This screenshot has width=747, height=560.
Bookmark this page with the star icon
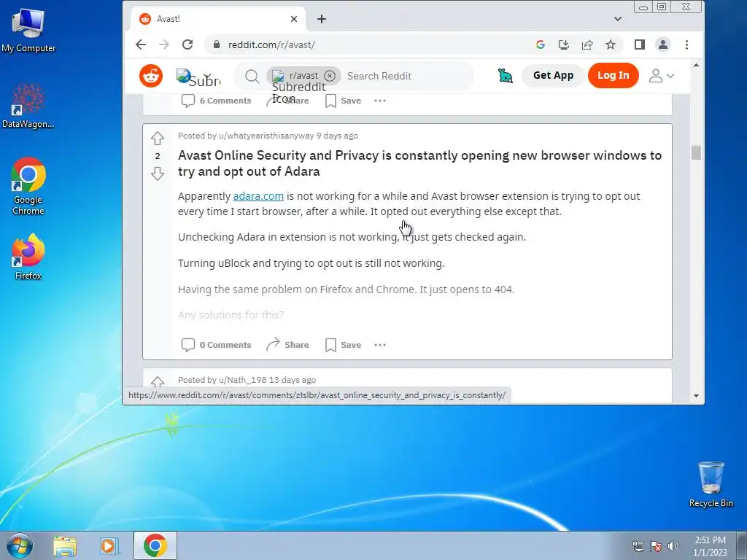pos(611,44)
